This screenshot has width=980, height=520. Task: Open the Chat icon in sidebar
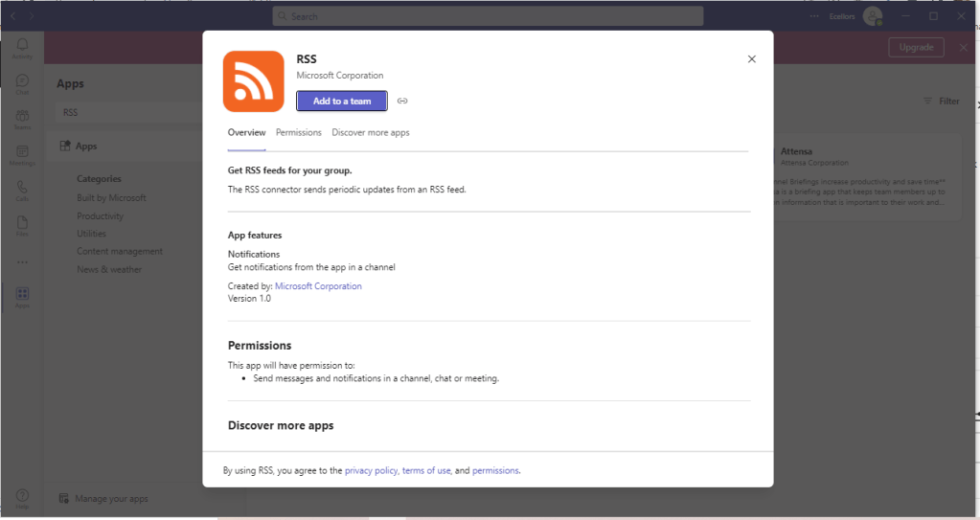[21, 84]
